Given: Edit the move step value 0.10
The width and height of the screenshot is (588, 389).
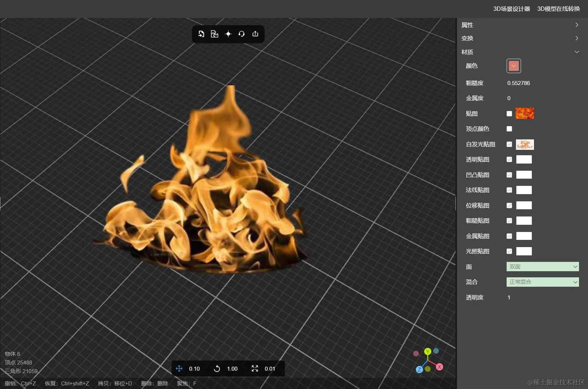Looking at the screenshot, I should tap(194, 368).
